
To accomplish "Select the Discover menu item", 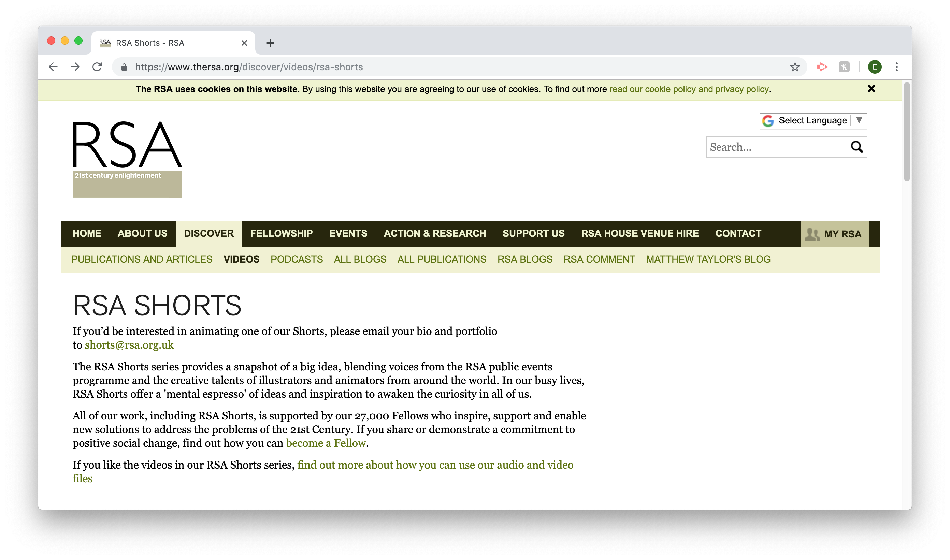I will [209, 234].
